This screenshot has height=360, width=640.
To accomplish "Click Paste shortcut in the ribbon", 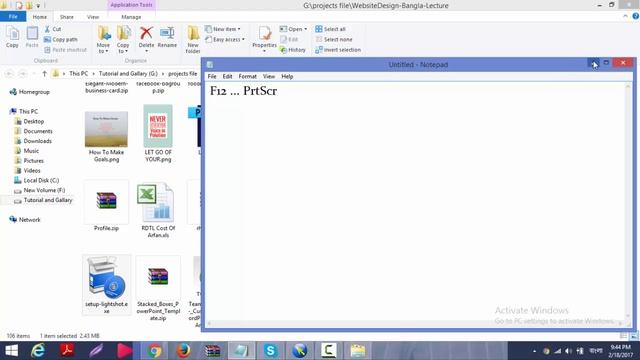I will pos(65,49).
